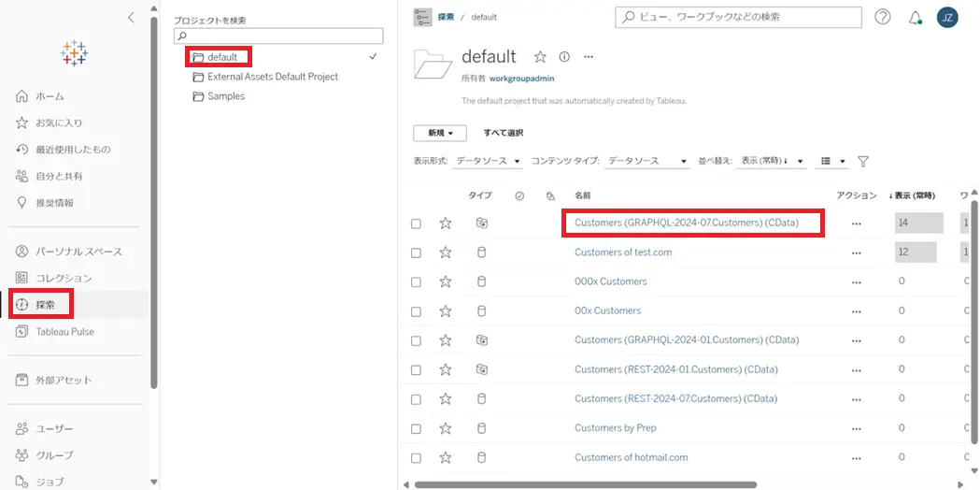
Task: Open the notifications bell icon
Action: (x=915, y=18)
